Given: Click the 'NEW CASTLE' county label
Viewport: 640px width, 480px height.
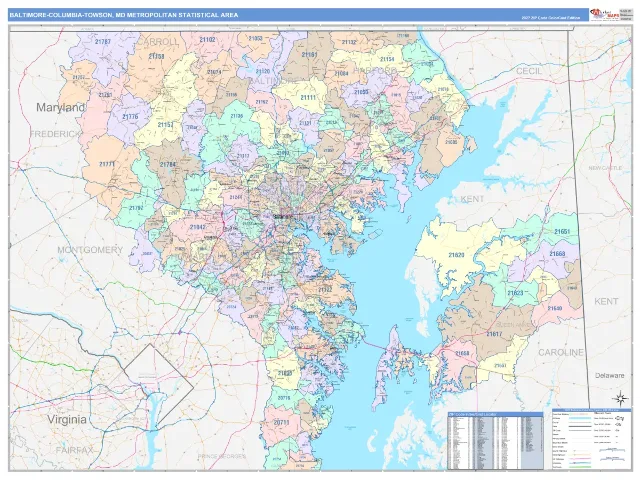Looking at the screenshot, I should coord(605,168).
